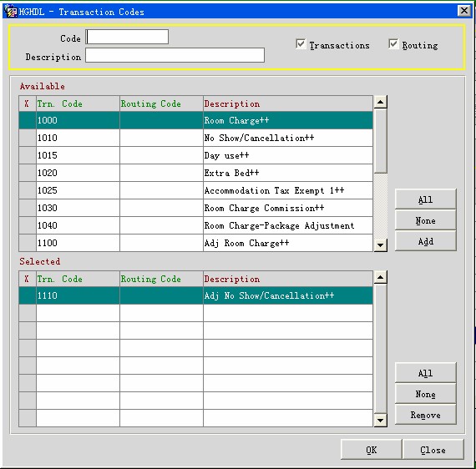Select Trn. Code 1040 cell
Screen dimensions: 476x469
[x=78, y=225]
